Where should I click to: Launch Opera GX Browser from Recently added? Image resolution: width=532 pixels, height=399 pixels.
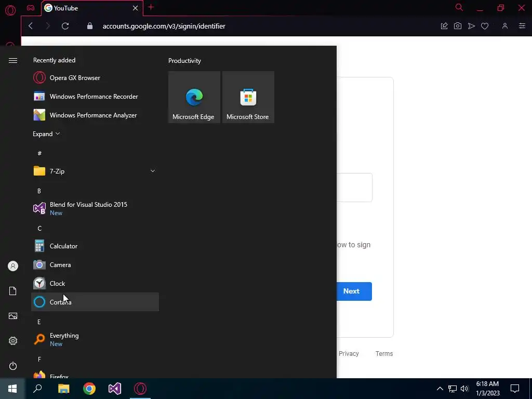95,78
